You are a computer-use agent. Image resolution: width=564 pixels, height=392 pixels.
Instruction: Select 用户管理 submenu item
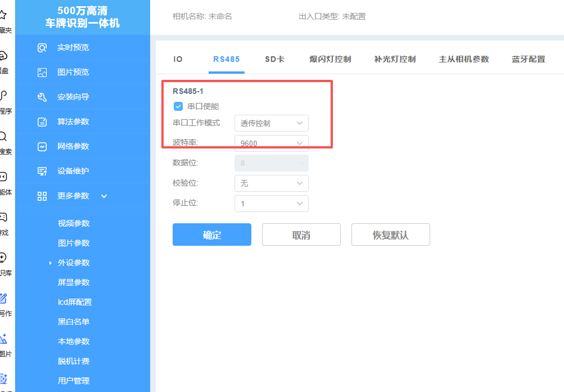[x=74, y=381]
